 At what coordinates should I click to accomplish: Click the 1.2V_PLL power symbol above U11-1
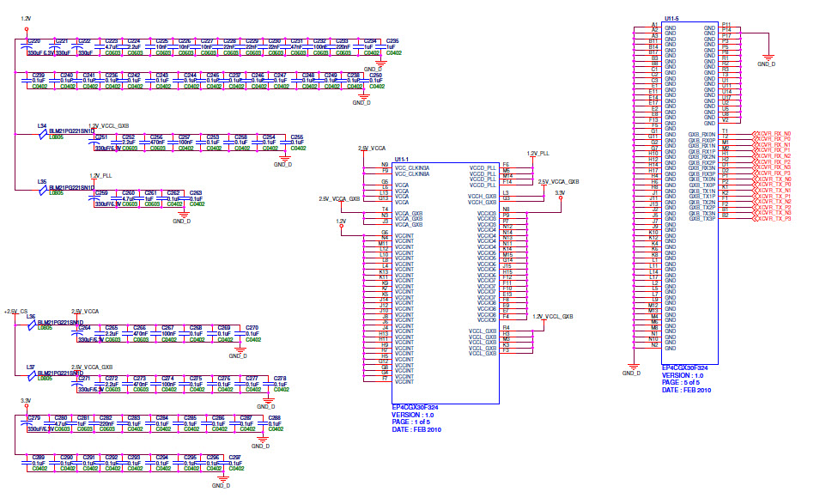tap(538, 154)
